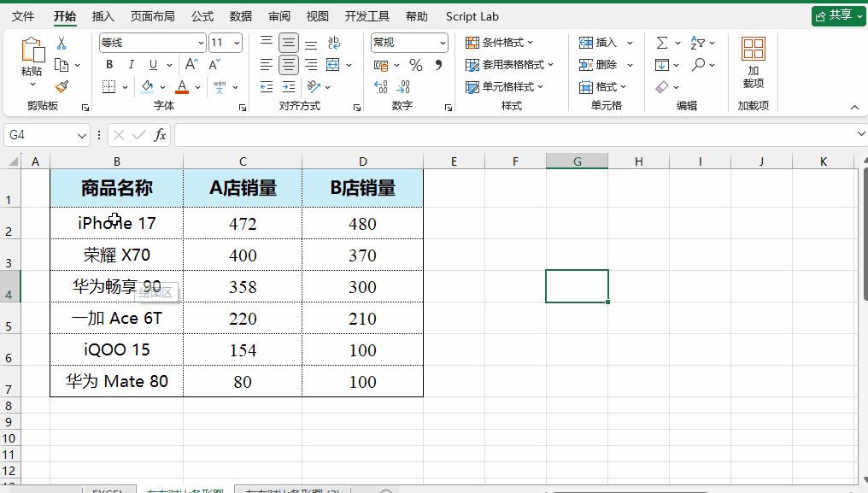The width and height of the screenshot is (868, 493).
Task: Expand the 套用表格格式 table format menu
Action: [509, 65]
